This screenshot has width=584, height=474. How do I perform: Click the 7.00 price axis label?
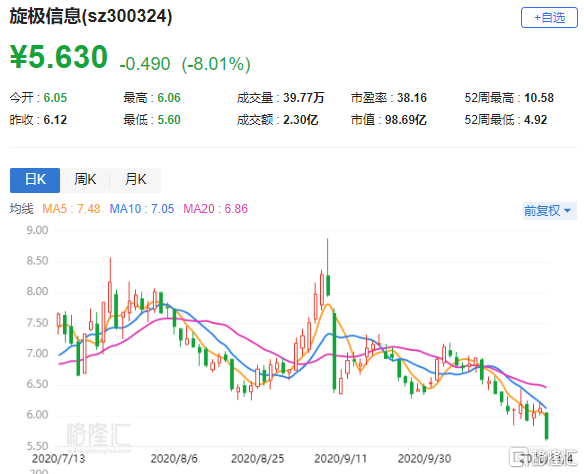pos(37,353)
